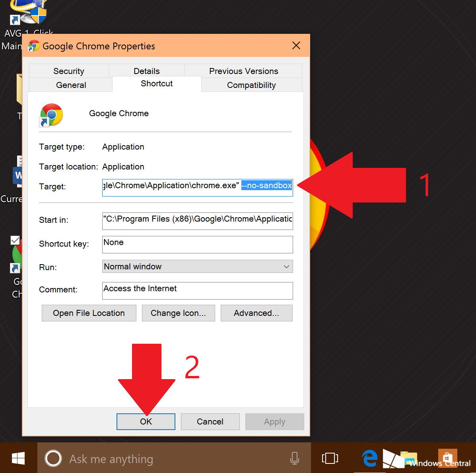The height and width of the screenshot is (473, 476).
Task: Open the Previous Versions tab
Action: [243, 71]
